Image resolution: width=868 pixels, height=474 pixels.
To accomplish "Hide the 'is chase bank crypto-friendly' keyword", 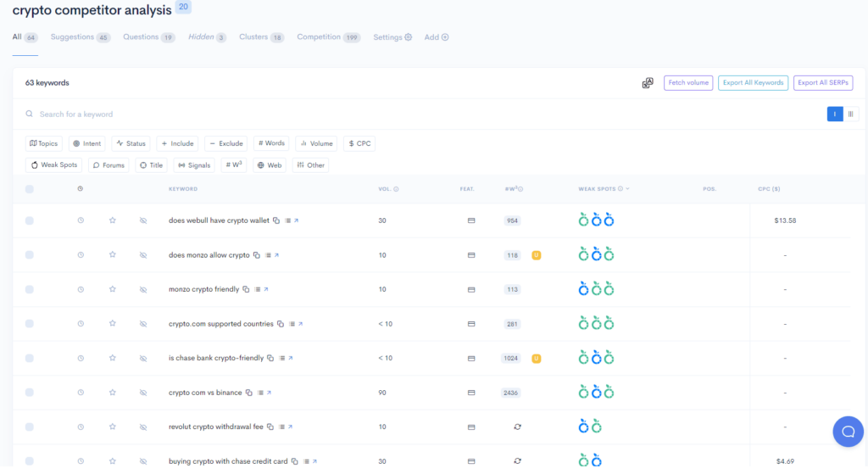I will 143,359.
